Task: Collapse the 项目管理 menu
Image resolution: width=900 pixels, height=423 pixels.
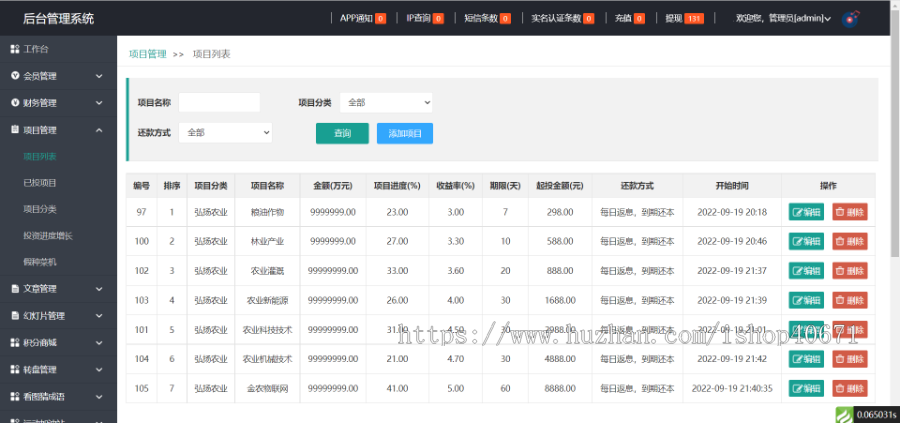Action: [99, 130]
